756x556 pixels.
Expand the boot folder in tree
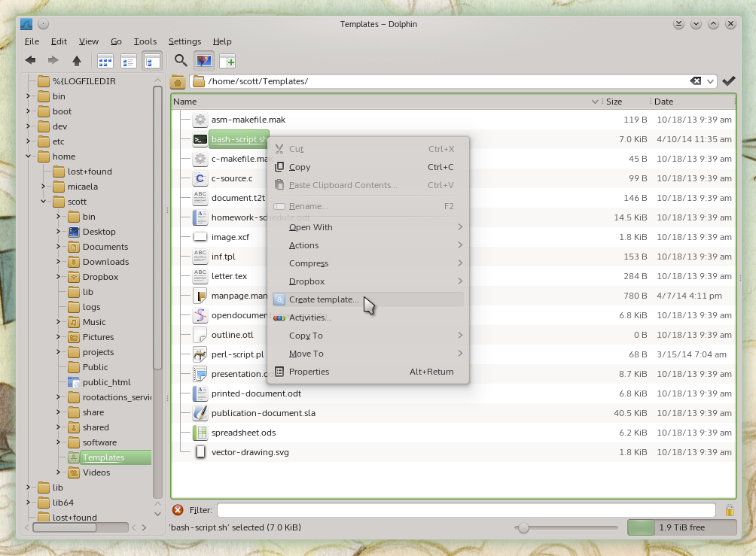click(28, 111)
